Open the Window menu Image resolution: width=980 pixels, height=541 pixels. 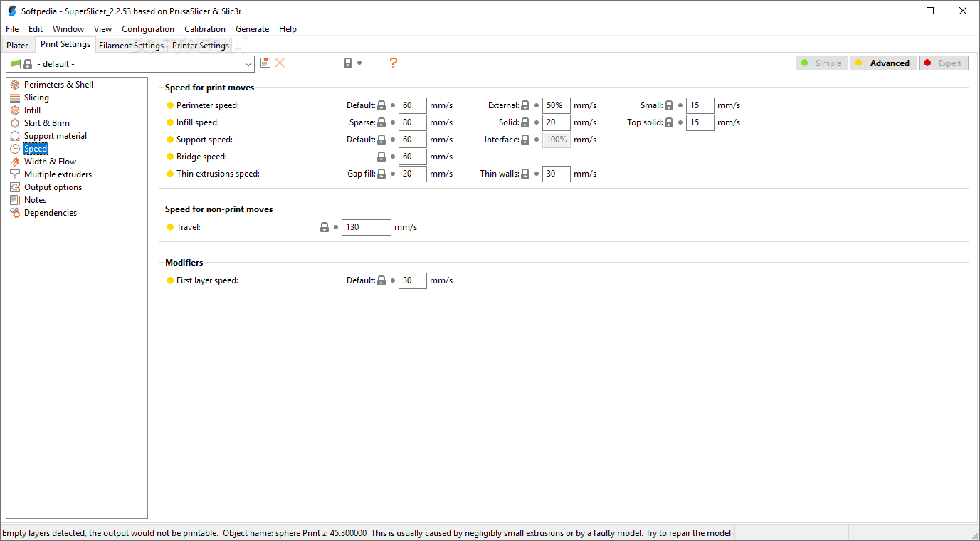(68, 29)
